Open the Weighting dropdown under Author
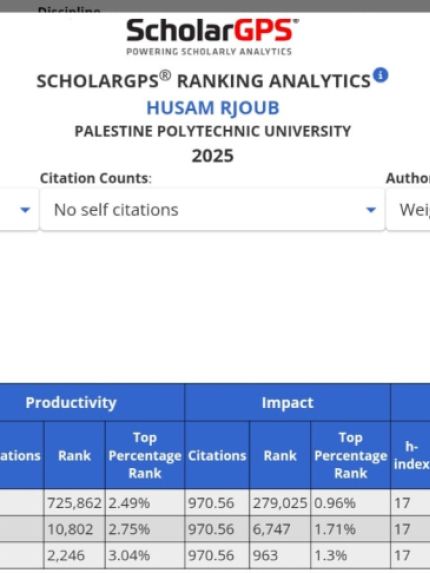This screenshot has height=573, width=430. [x=408, y=210]
